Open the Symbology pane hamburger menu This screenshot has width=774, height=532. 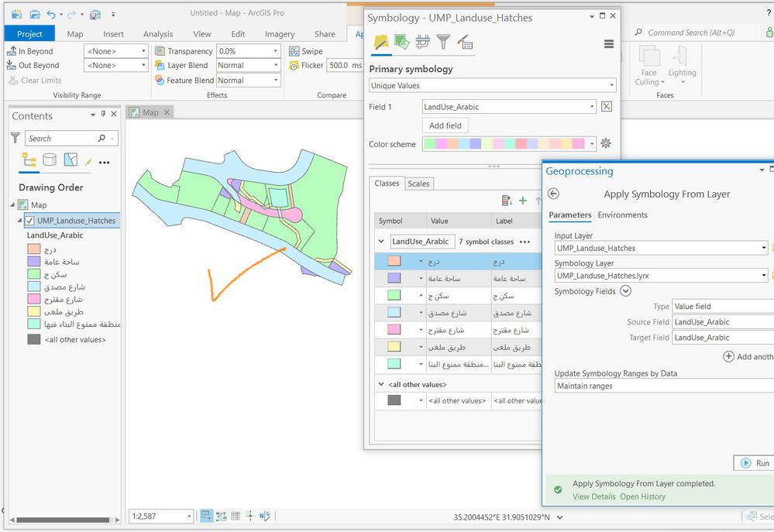pyautogui.click(x=609, y=44)
